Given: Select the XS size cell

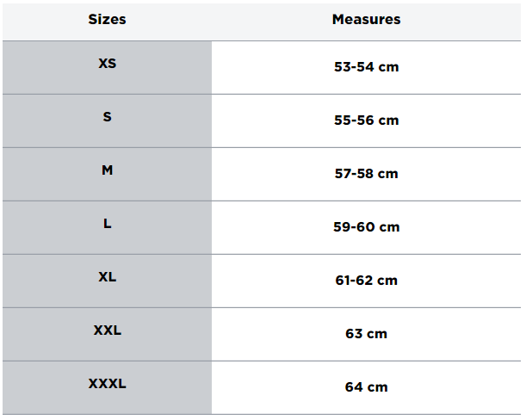Looking at the screenshot, I should pyautogui.click(x=107, y=68).
